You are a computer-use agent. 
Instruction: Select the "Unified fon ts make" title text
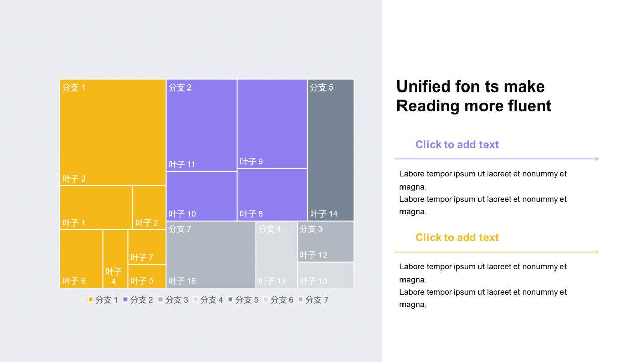pos(470,86)
